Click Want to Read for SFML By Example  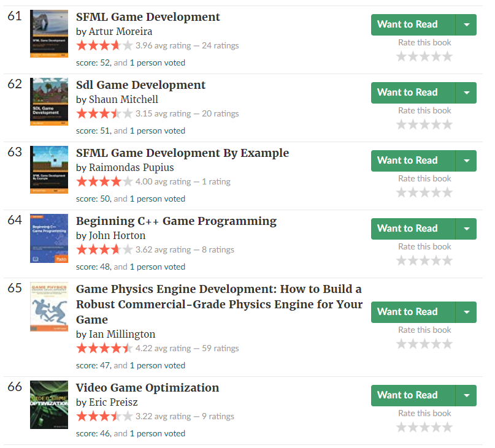coord(413,161)
